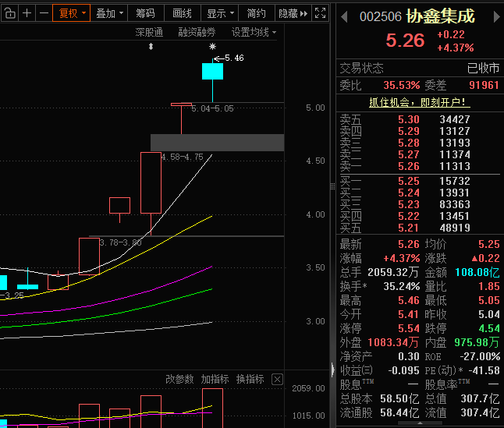Open the 抓住机会，即刻开户 link
504x428 pixels.
pyautogui.click(x=420, y=103)
